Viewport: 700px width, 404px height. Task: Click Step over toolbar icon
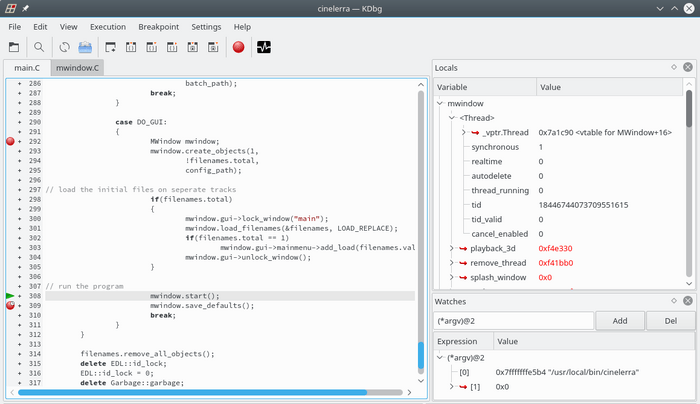151,47
